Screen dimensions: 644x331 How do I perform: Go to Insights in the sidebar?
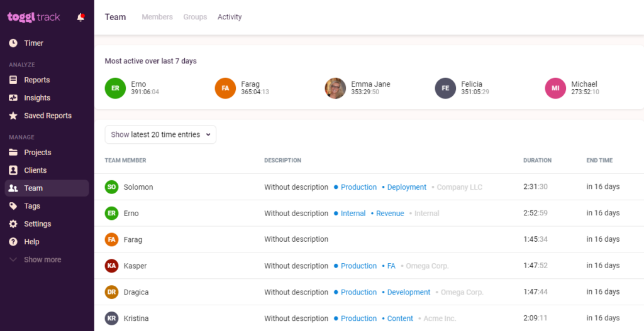pos(36,98)
